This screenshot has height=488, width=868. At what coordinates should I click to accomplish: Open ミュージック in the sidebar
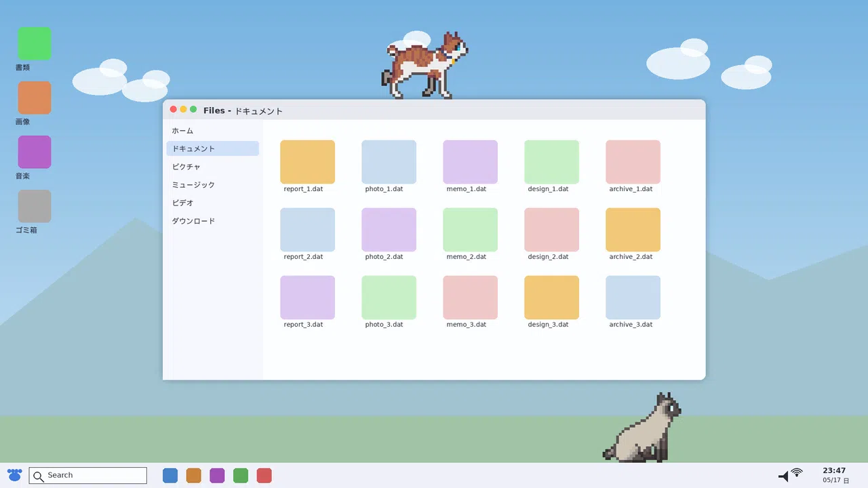click(213, 184)
